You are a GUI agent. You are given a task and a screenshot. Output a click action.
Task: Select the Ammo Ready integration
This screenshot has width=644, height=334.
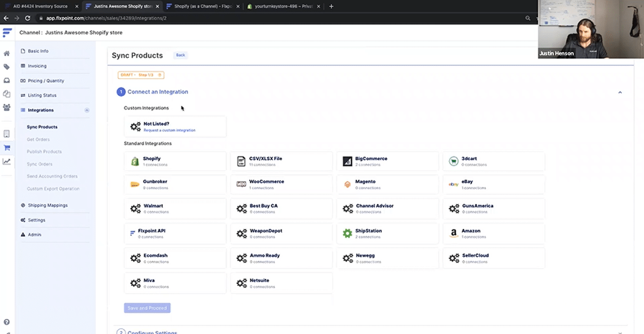point(282,258)
